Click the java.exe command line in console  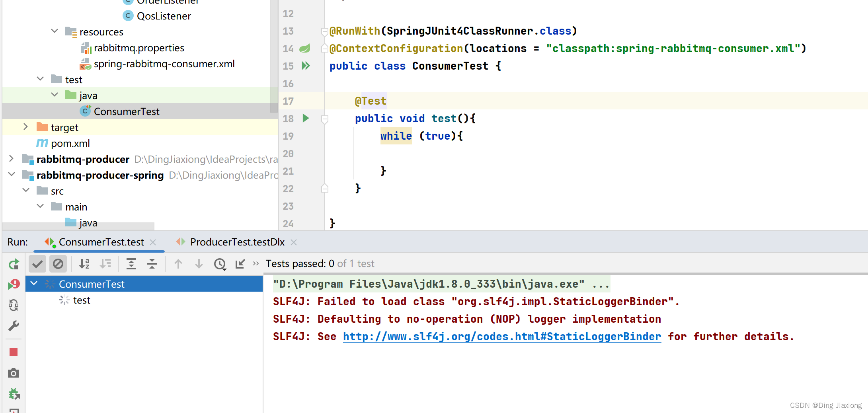point(441,284)
